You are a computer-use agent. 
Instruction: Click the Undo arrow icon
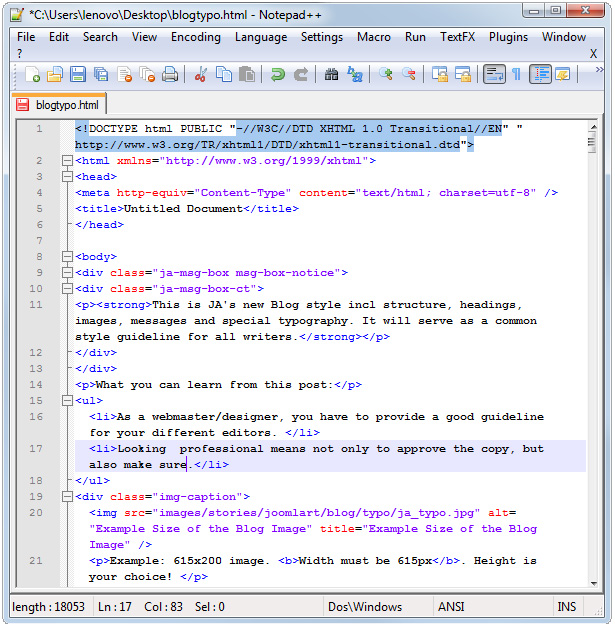click(x=278, y=75)
